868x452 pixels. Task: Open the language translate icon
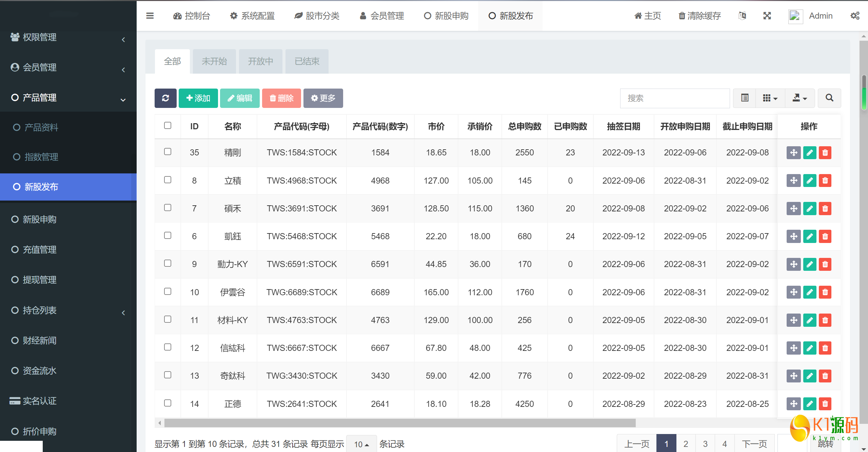[742, 16]
